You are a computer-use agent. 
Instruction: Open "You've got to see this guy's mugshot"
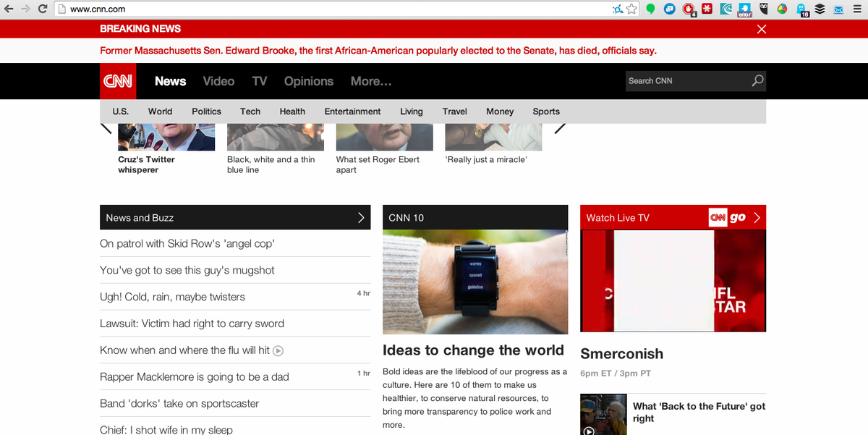click(x=187, y=271)
